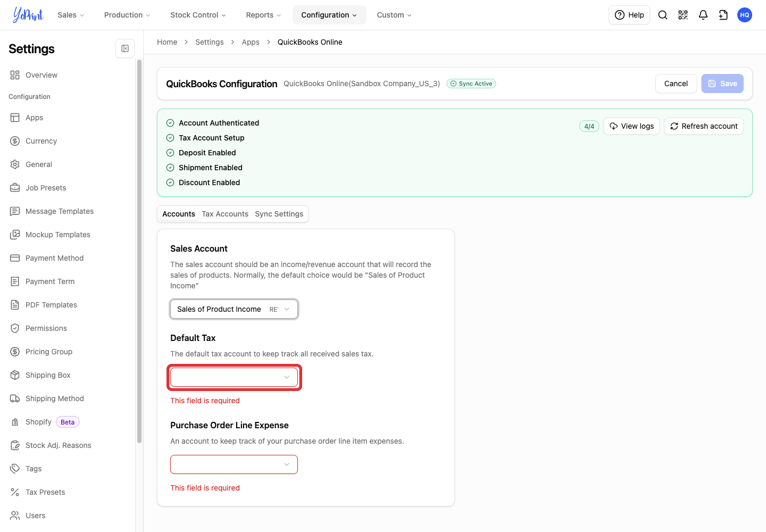This screenshot has height=532, width=766.
Task: Click Refresh account button
Action: pyautogui.click(x=704, y=126)
